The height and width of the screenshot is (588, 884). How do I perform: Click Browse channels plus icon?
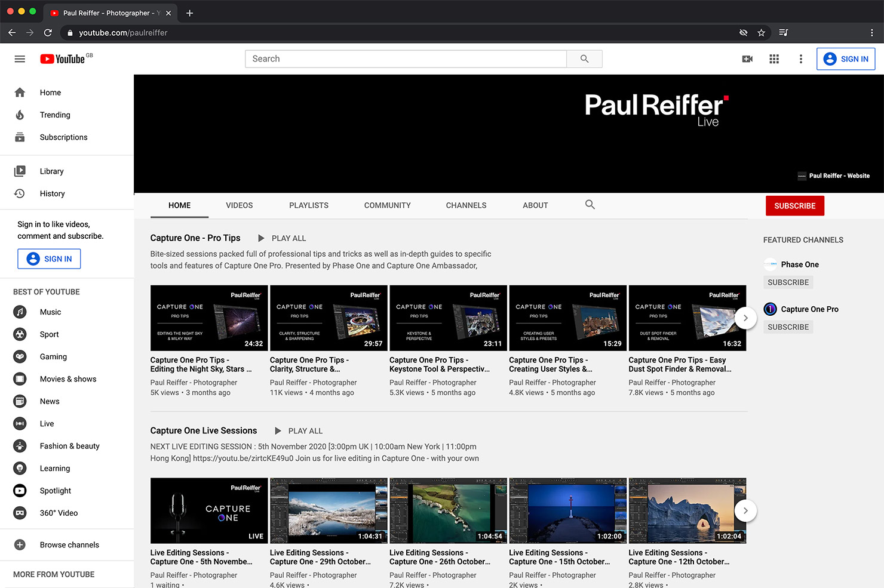click(20, 544)
